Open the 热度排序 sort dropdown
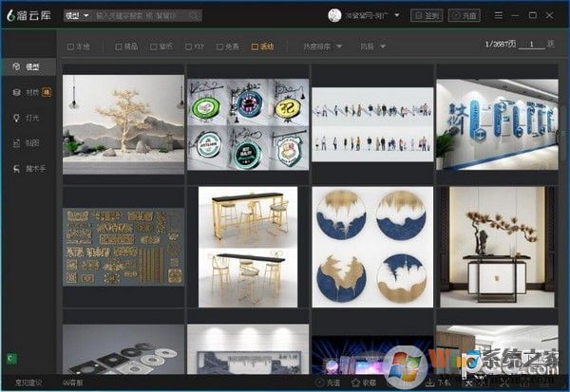The height and width of the screenshot is (392, 570). pyautogui.click(x=321, y=46)
